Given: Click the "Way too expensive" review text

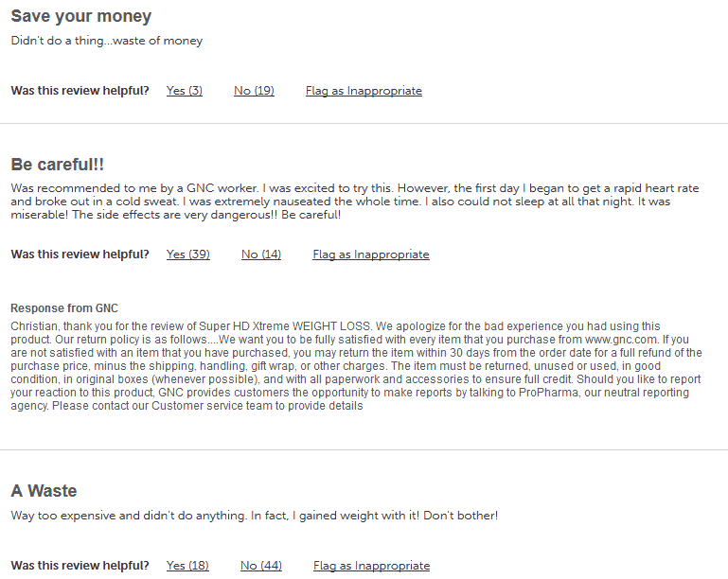Looking at the screenshot, I should [x=255, y=516].
